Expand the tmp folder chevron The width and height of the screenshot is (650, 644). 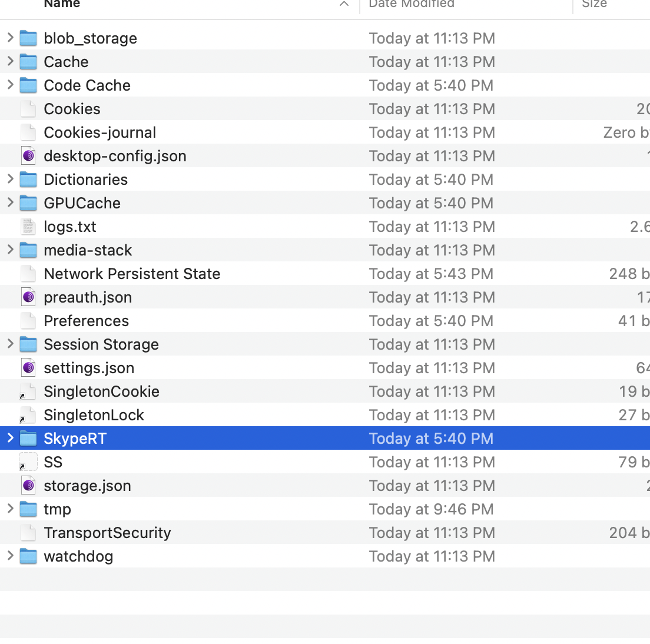coord(11,509)
